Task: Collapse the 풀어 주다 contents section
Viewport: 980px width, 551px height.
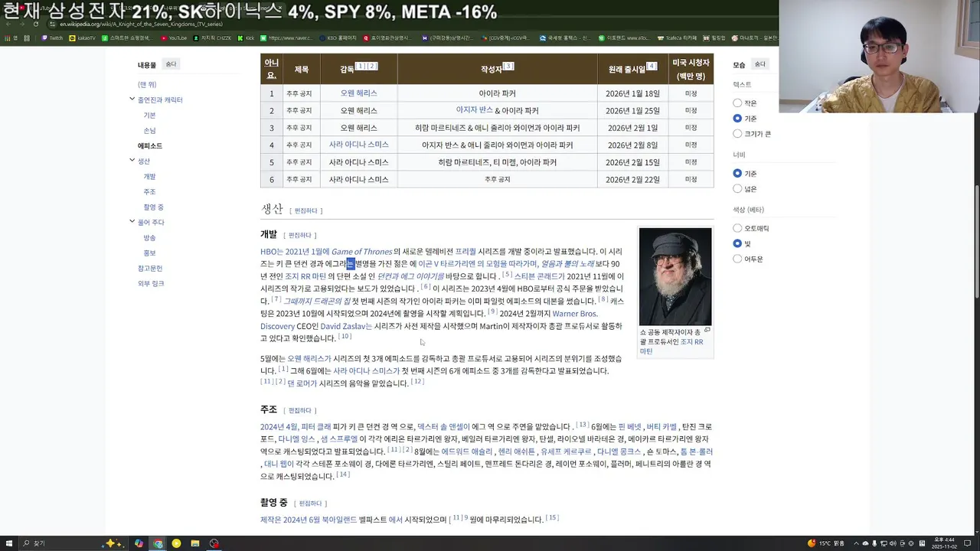Action: coord(132,222)
